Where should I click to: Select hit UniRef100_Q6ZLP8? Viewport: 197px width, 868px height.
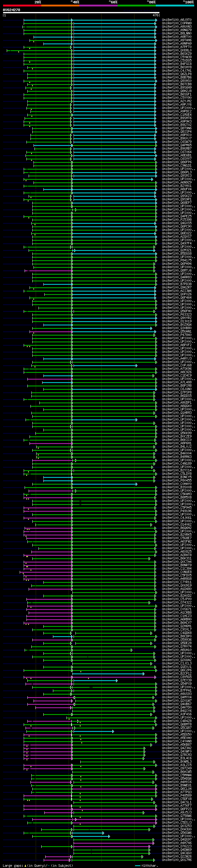coord(177,74)
